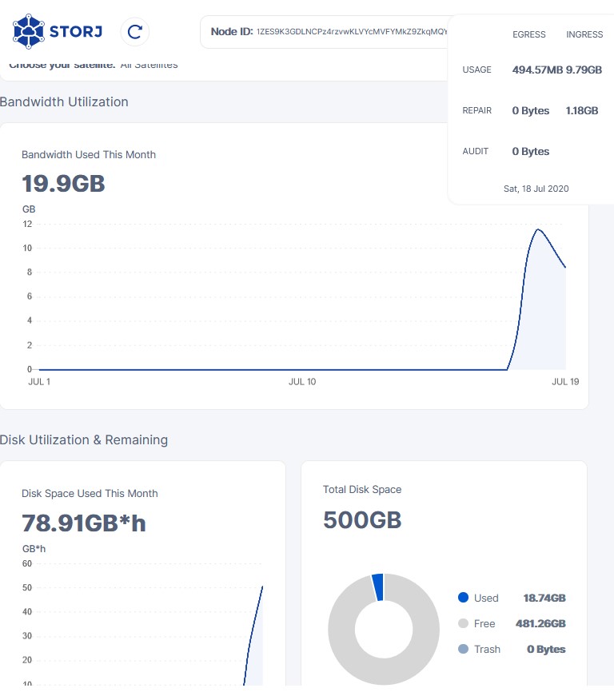Click the Storj logo icon
This screenshot has width=614, height=700.
pos(30,32)
